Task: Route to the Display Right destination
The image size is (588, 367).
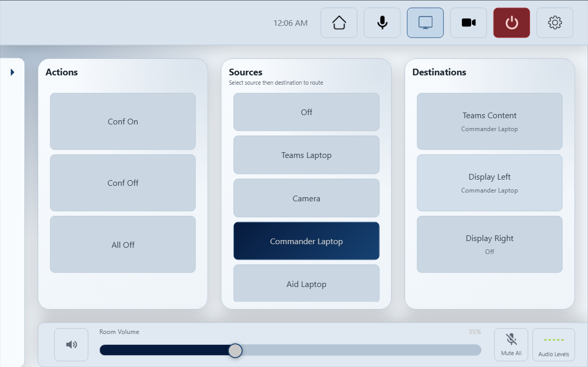Action: (x=489, y=245)
